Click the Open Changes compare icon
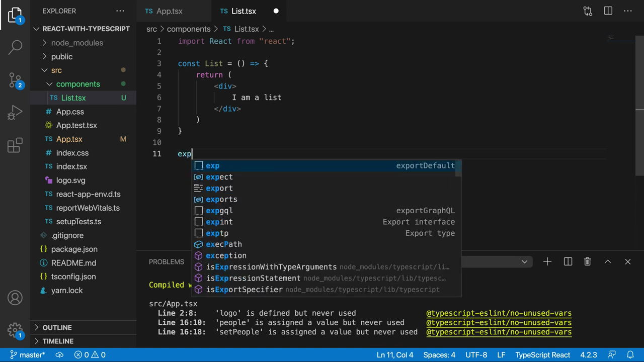Viewport: 644px width, 362px height. click(x=588, y=11)
